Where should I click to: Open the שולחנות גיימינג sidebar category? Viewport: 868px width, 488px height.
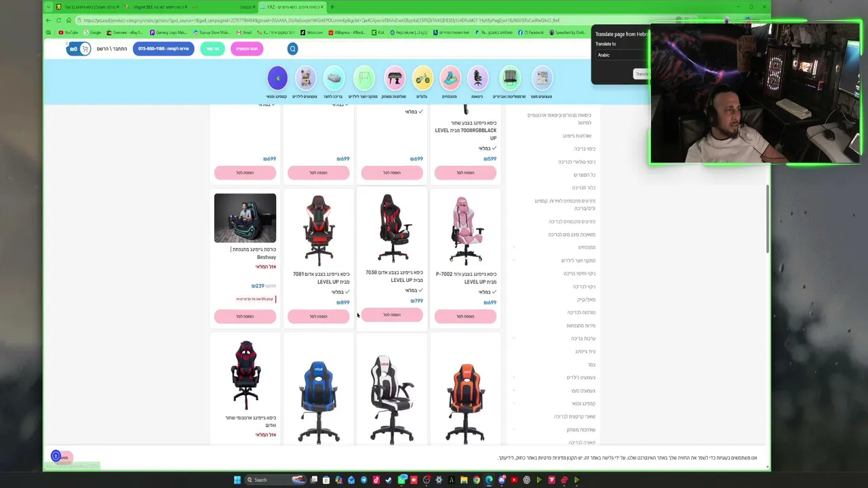(576, 136)
